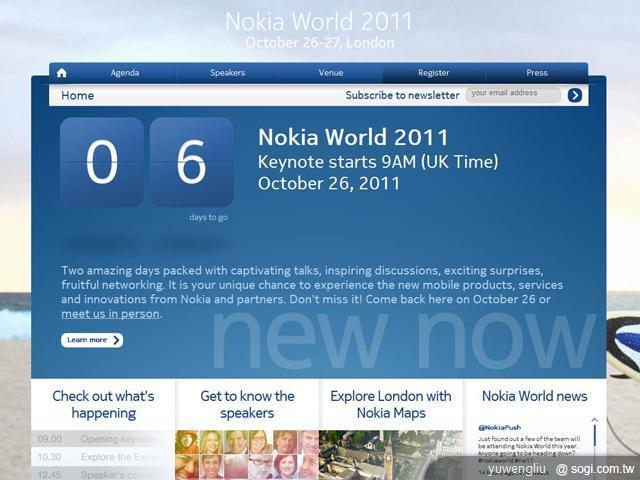Click the days to go countdown label
The image size is (640, 480).
point(209,217)
